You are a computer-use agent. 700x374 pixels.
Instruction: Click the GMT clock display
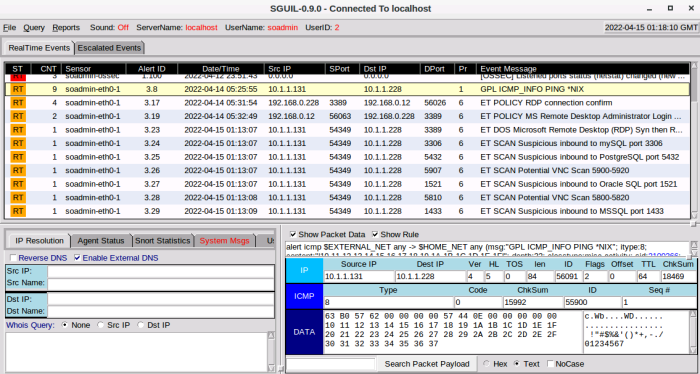(x=651, y=28)
